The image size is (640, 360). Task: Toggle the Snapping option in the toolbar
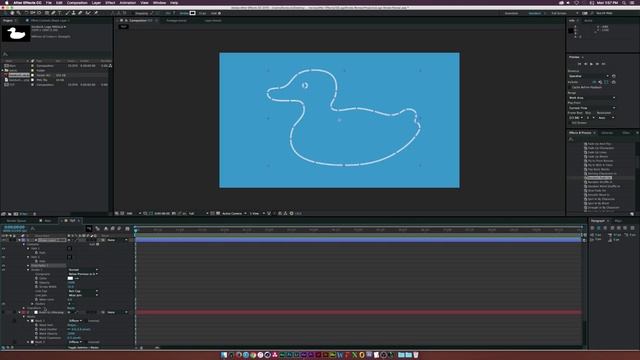(142, 13)
